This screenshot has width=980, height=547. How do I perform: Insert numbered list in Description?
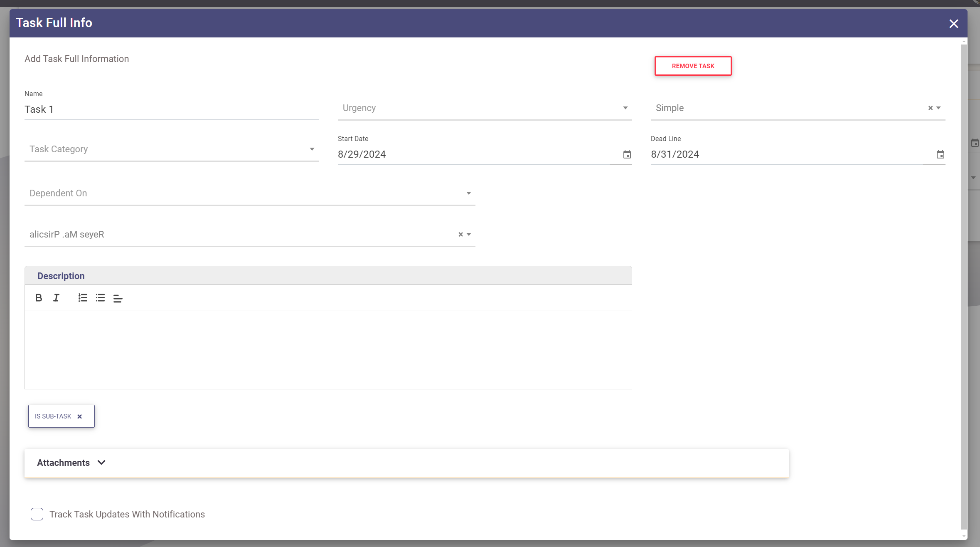(83, 298)
